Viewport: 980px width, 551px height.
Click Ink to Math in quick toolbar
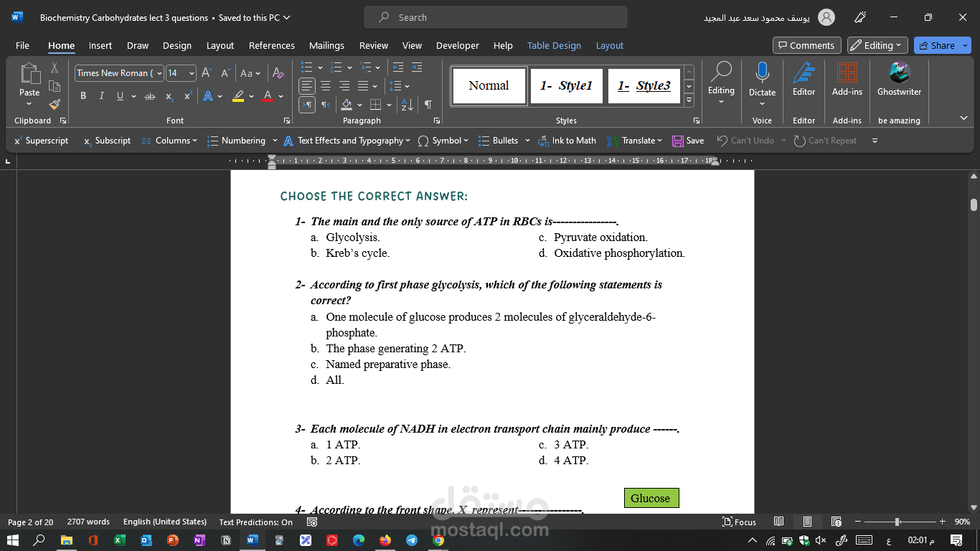[567, 141]
